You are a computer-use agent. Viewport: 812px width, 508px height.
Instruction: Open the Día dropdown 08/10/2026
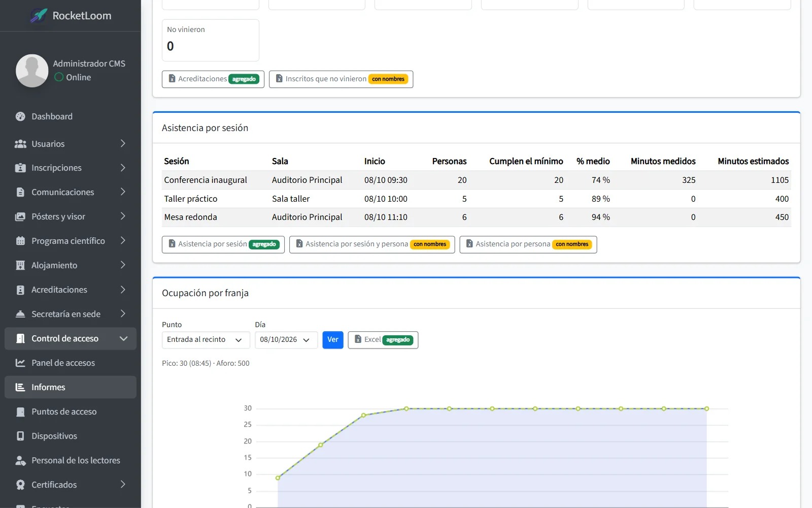(x=286, y=340)
